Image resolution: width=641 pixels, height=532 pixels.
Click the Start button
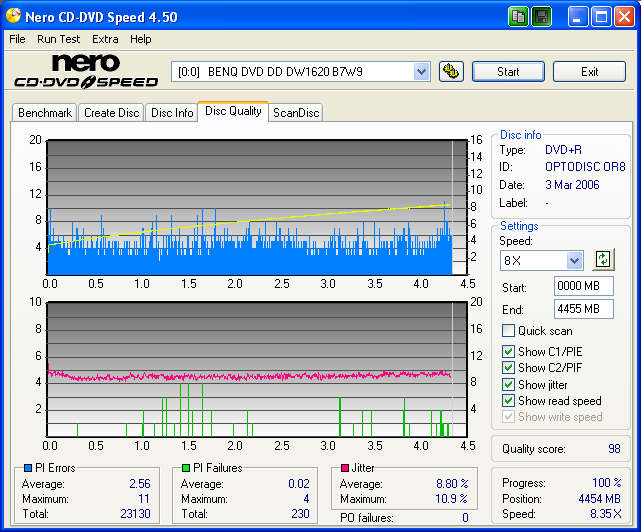click(x=508, y=72)
